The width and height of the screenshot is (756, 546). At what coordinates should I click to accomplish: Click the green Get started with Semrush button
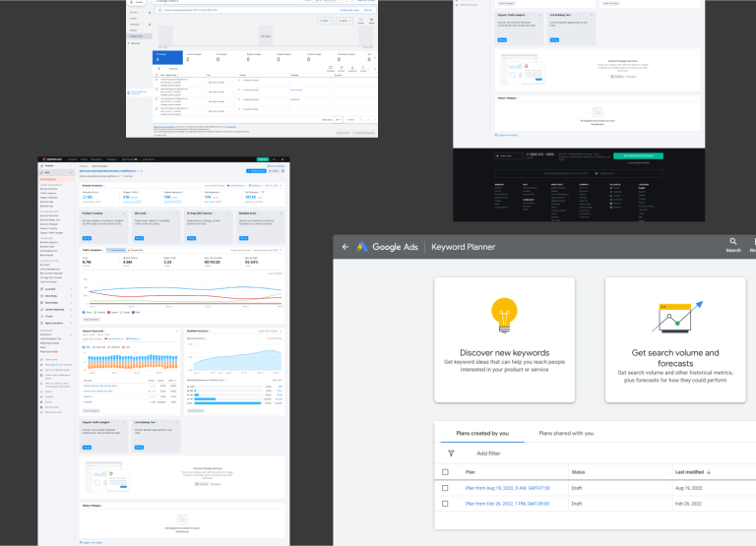(638, 155)
